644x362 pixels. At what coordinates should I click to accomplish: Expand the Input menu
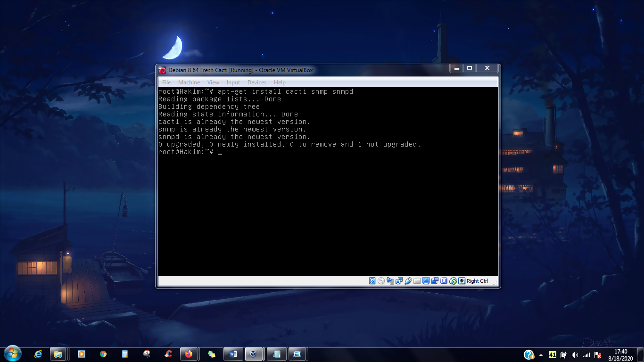(x=233, y=82)
